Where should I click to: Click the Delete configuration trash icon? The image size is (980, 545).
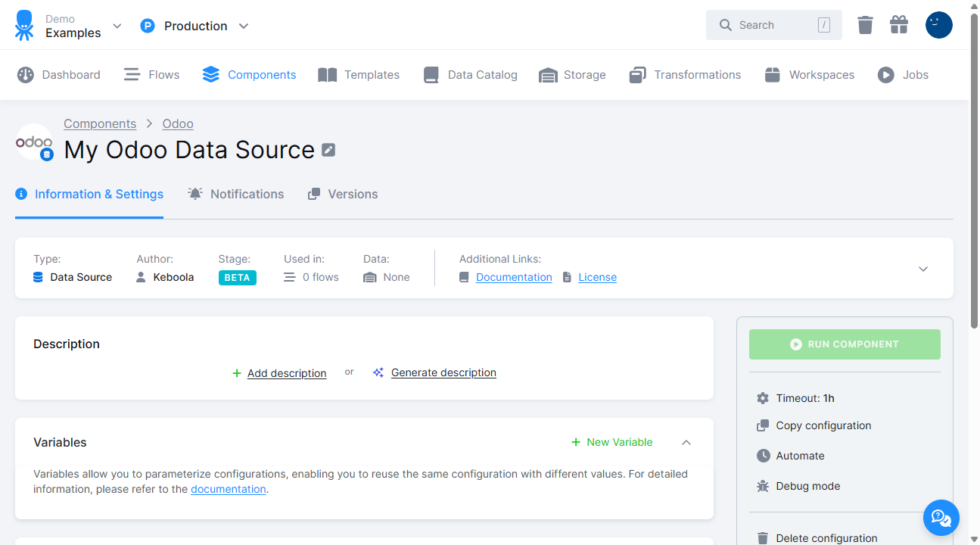pyautogui.click(x=762, y=537)
